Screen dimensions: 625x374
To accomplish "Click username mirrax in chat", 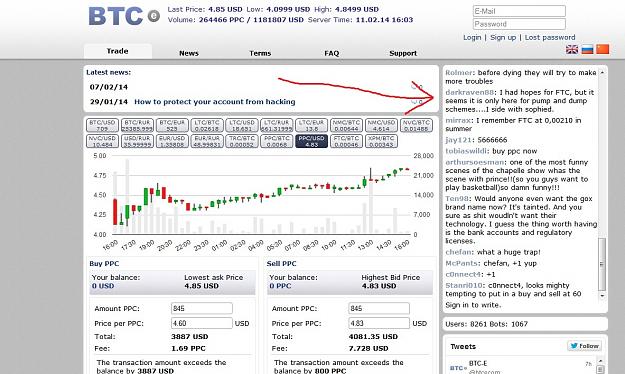I will 459,120.
